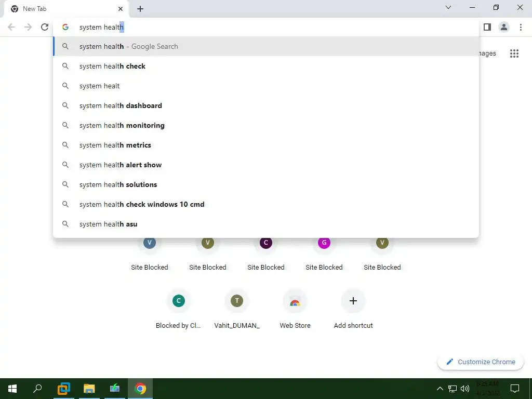This screenshot has height=399, width=532.
Task: Choose suggestion "system health check"
Action: click(266, 66)
